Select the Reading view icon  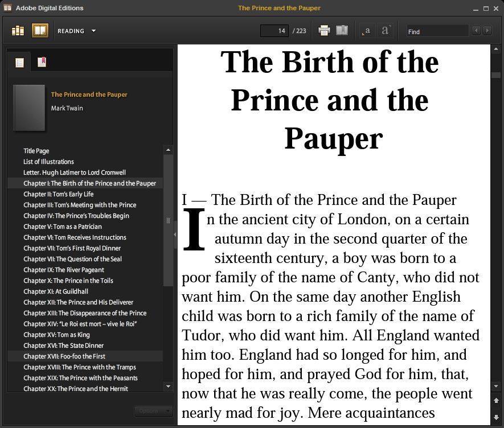(x=40, y=31)
